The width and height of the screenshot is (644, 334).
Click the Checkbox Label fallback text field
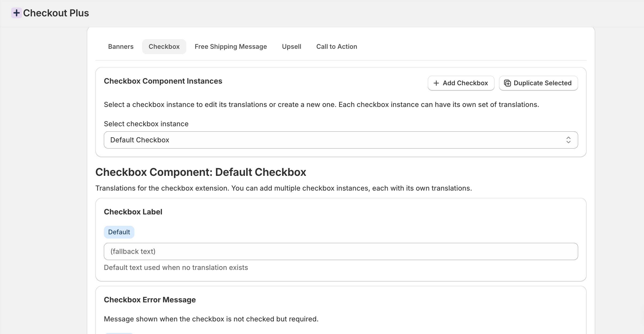340,251
